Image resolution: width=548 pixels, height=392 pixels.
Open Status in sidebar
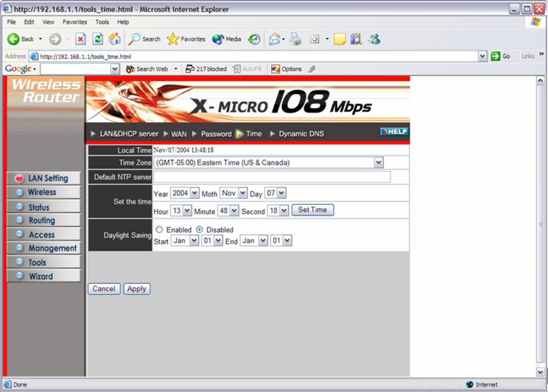(x=44, y=207)
